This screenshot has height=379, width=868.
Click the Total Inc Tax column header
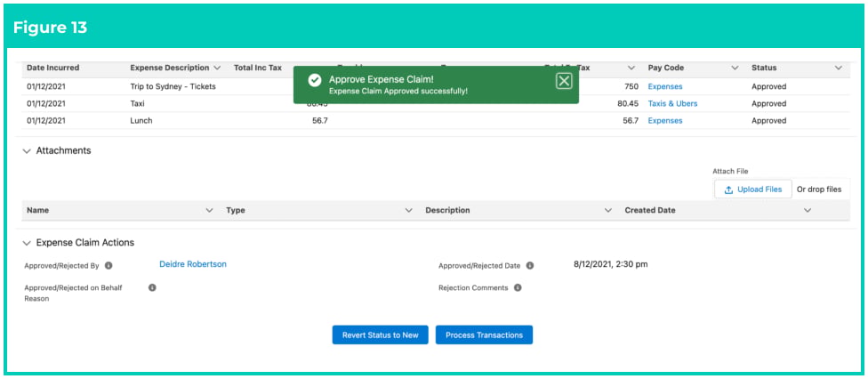coord(258,68)
